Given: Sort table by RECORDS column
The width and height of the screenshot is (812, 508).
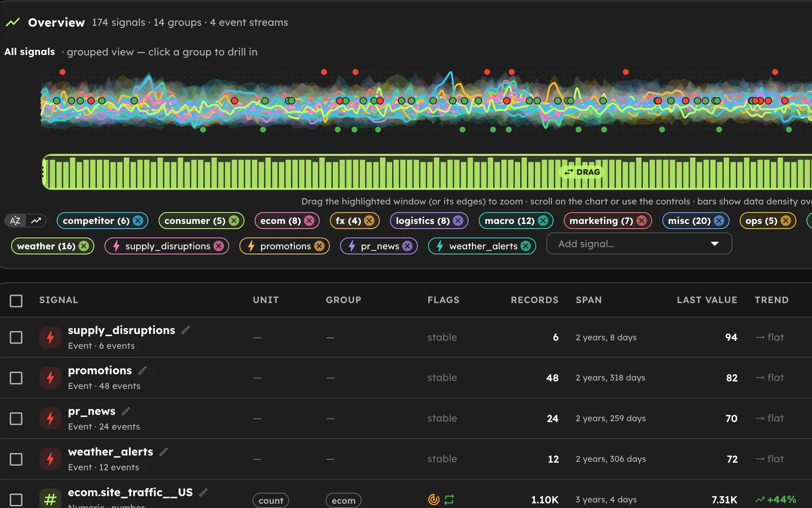Looking at the screenshot, I should (x=534, y=300).
